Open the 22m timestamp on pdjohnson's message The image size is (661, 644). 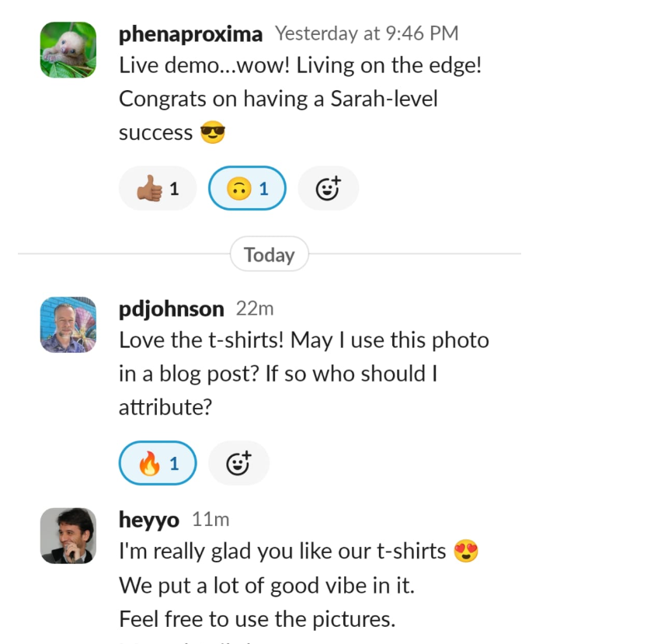[255, 309]
